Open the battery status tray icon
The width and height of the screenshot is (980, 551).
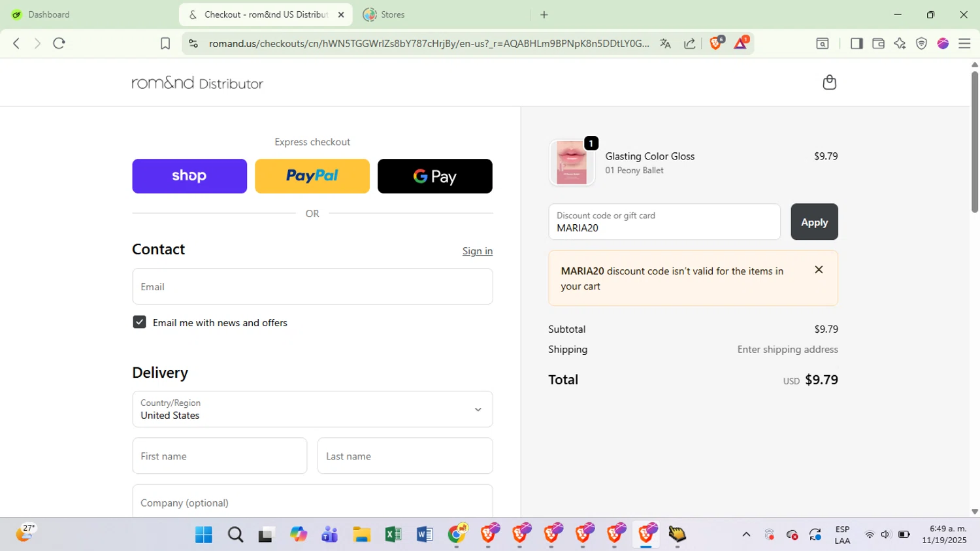[x=904, y=535]
